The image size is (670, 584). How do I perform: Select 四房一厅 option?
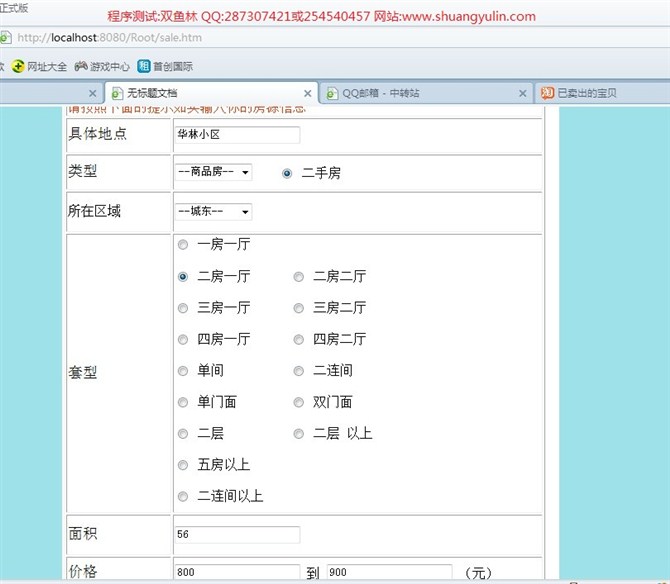[183, 340]
